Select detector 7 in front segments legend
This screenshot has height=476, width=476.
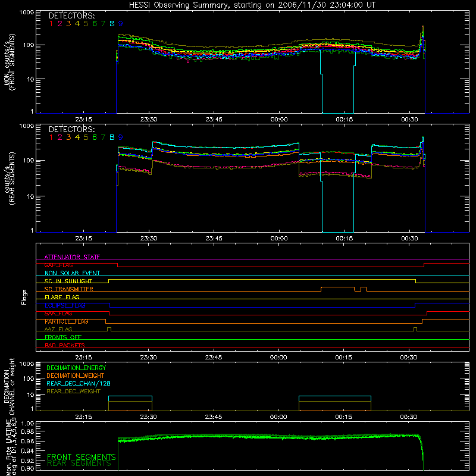[x=103, y=24]
